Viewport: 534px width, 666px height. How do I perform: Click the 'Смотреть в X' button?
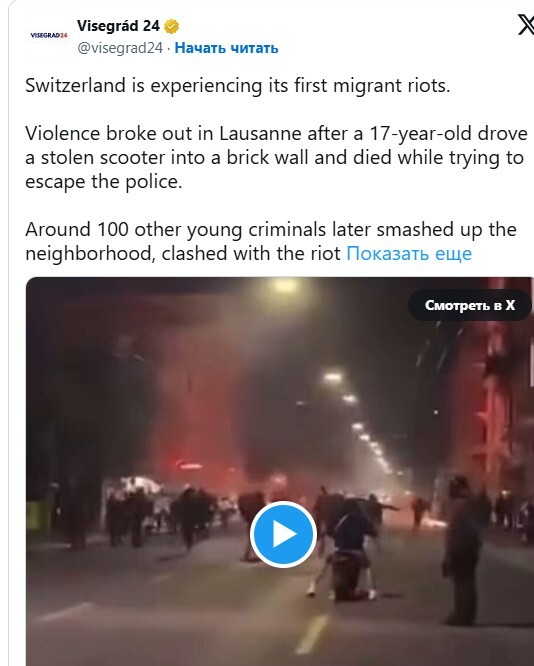(x=470, y=305)
